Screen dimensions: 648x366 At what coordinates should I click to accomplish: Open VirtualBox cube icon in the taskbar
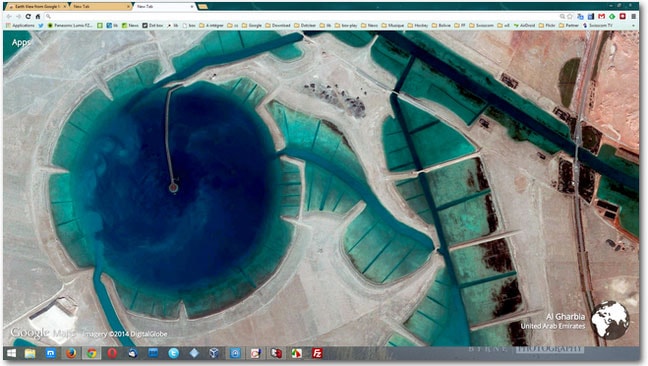(214, 353)
